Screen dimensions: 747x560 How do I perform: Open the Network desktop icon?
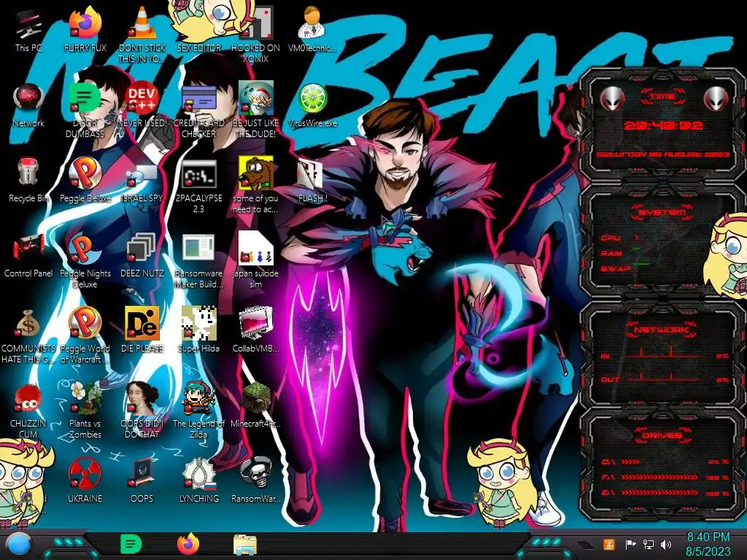(28, 105)
